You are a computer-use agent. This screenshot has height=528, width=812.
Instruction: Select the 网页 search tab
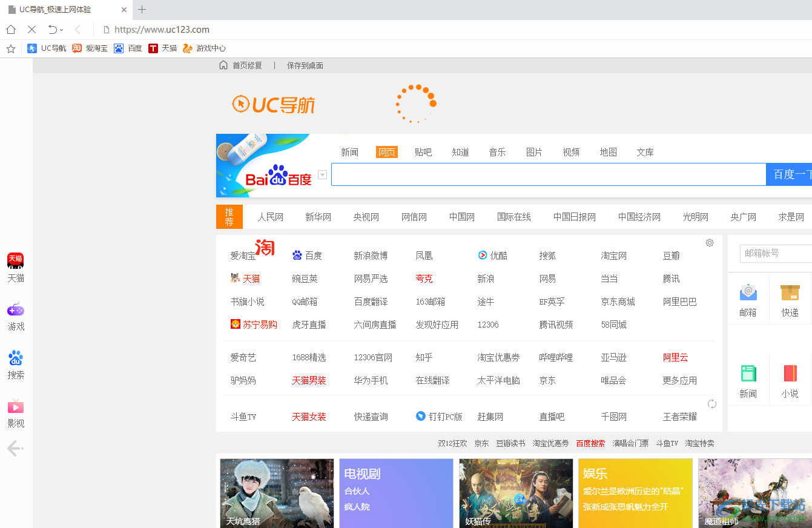click(386, 152)
